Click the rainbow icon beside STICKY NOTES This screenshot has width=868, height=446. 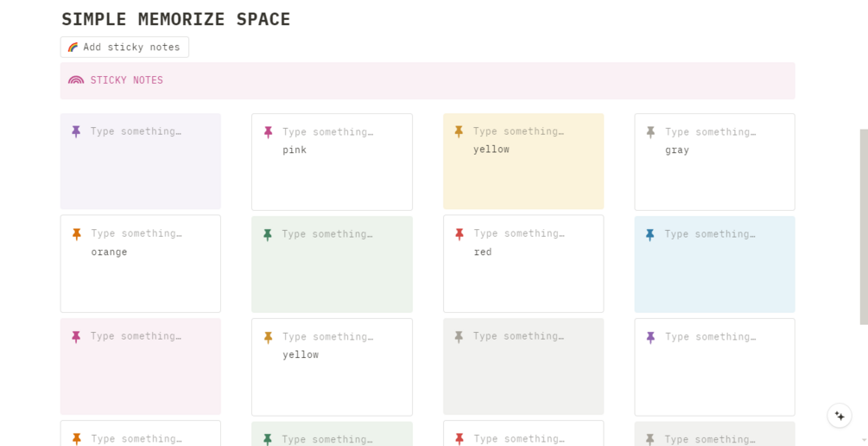(x=76, y=80)
